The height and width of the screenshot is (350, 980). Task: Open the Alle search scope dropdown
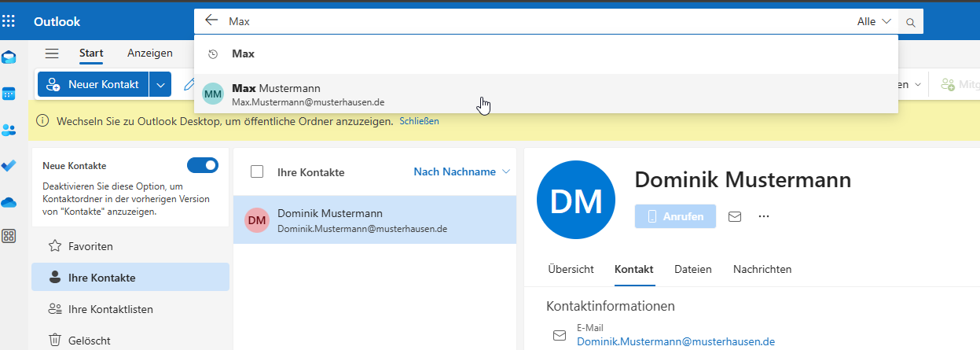(x=874, y=22)
